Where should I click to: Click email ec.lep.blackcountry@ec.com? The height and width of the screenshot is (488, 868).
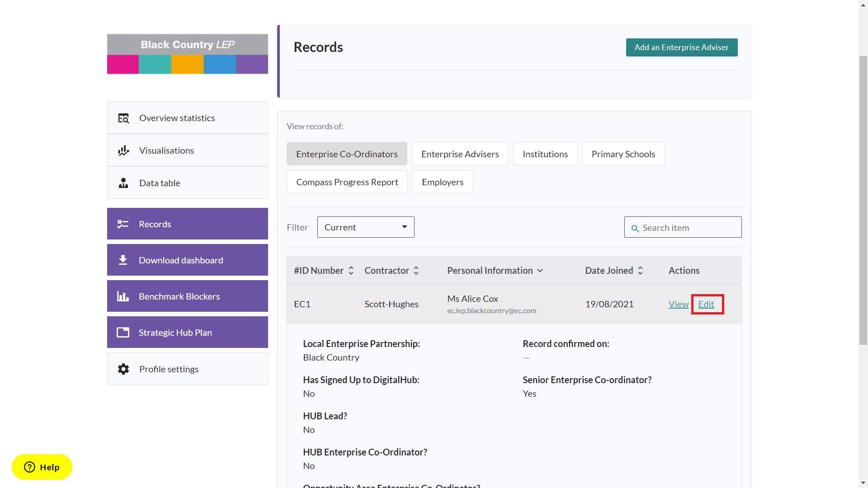[x=491, y=311]
